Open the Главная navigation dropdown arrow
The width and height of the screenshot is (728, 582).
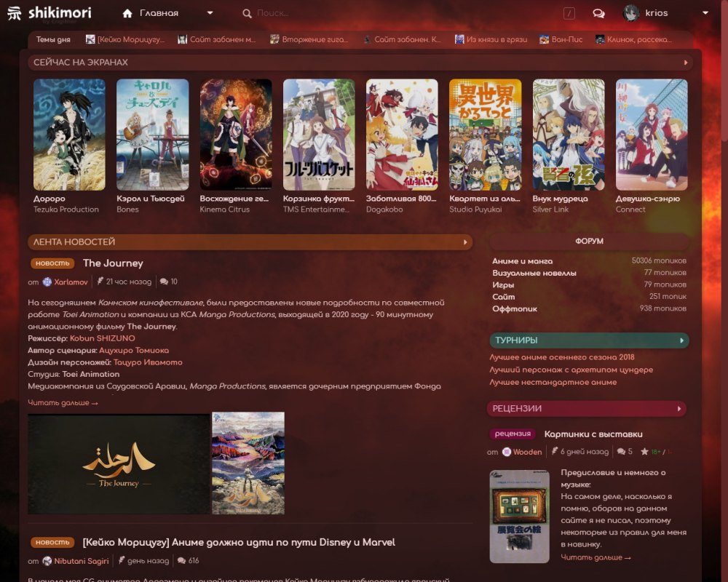(210, 13)
